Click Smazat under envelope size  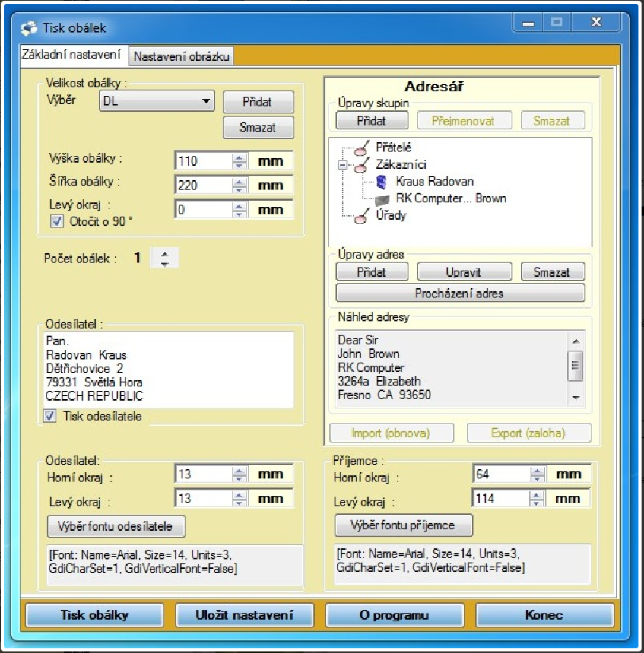pyautogui.click(x=258, y=127)
